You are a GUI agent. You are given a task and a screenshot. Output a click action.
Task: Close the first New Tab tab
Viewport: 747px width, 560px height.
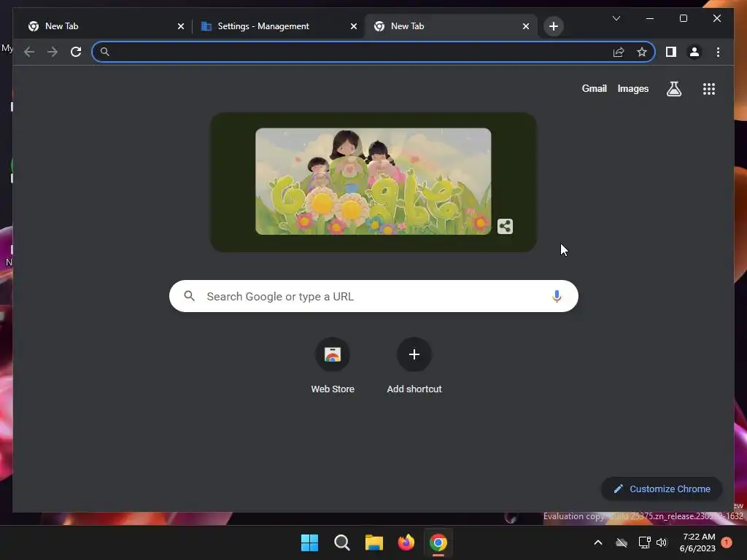(181, 26)
